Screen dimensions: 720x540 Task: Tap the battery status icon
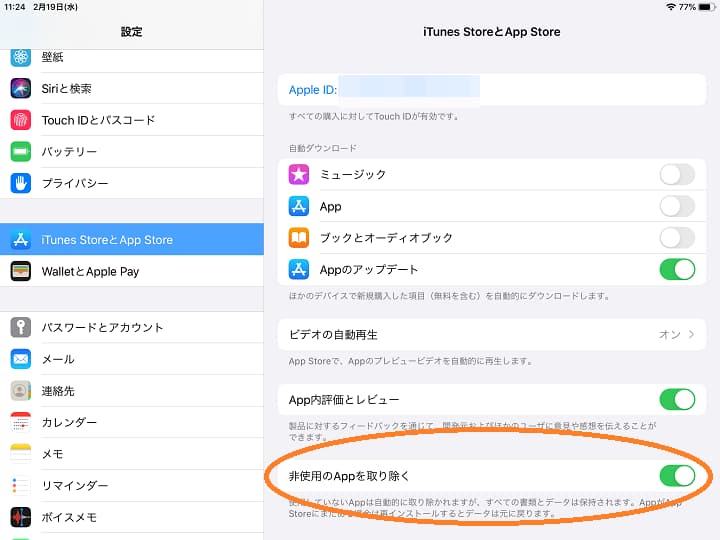pos(707,7)
